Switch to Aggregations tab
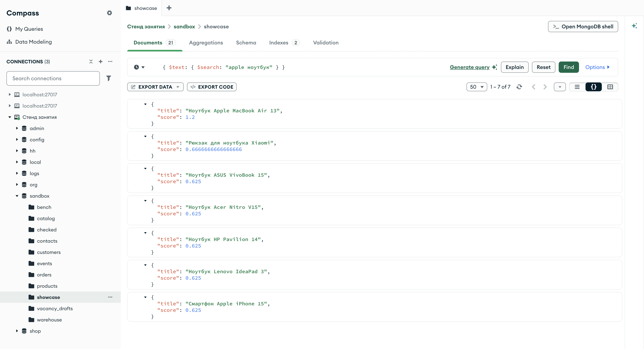This screenshot has height=349, width=644. (x=206, y=43)
